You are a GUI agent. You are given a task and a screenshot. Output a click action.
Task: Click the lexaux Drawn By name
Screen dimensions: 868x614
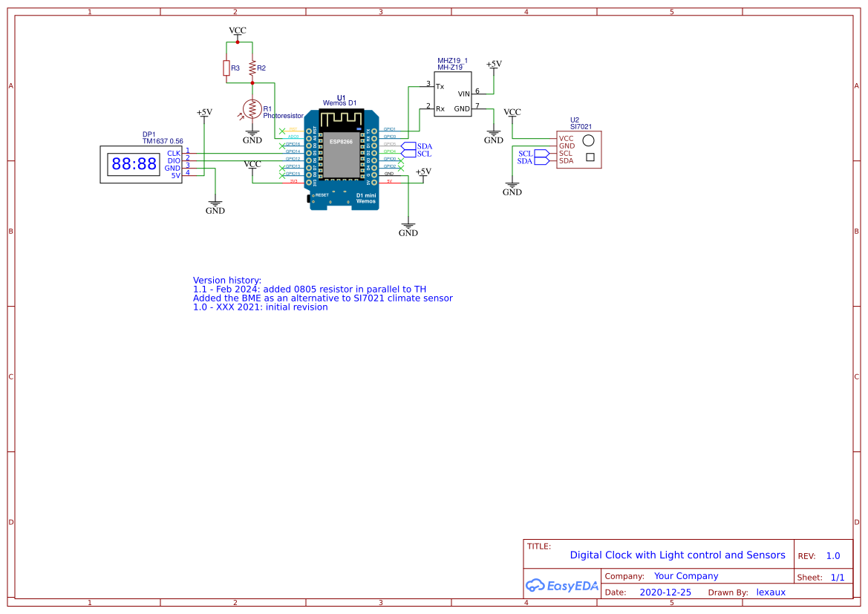pos(771,592)
